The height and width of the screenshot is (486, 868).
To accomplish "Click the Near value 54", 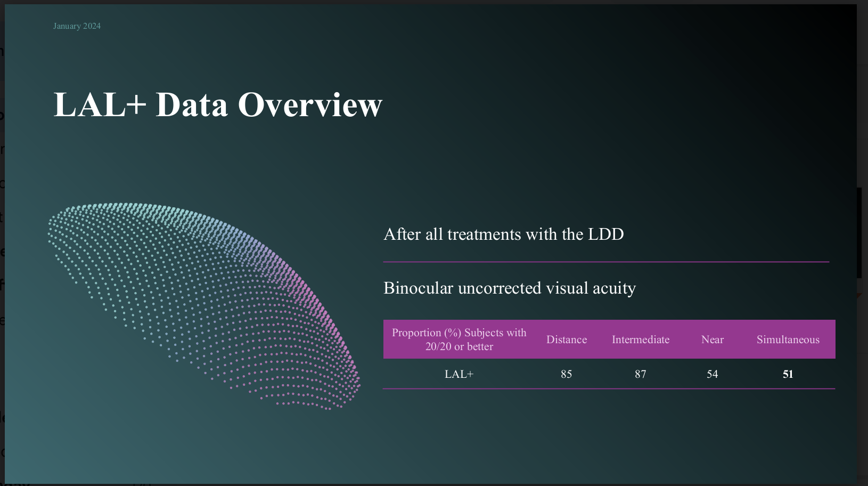I will pyautogui.click(x=713, y=374).
